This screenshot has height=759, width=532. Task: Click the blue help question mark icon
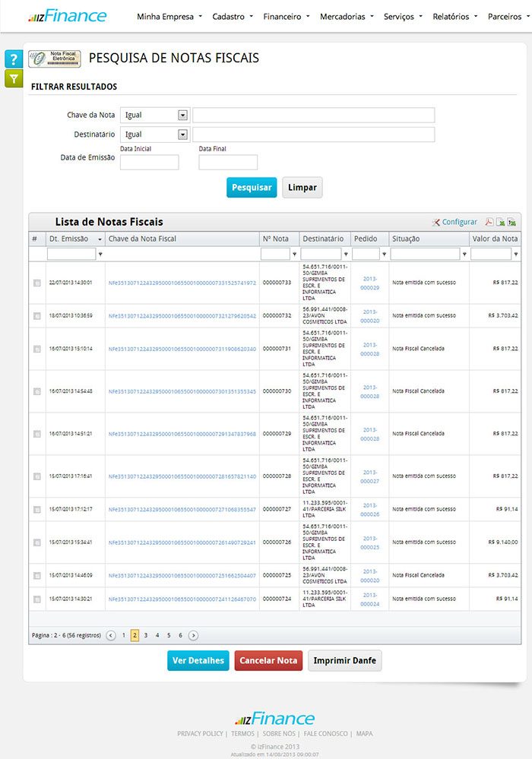(x=14, y=59)
